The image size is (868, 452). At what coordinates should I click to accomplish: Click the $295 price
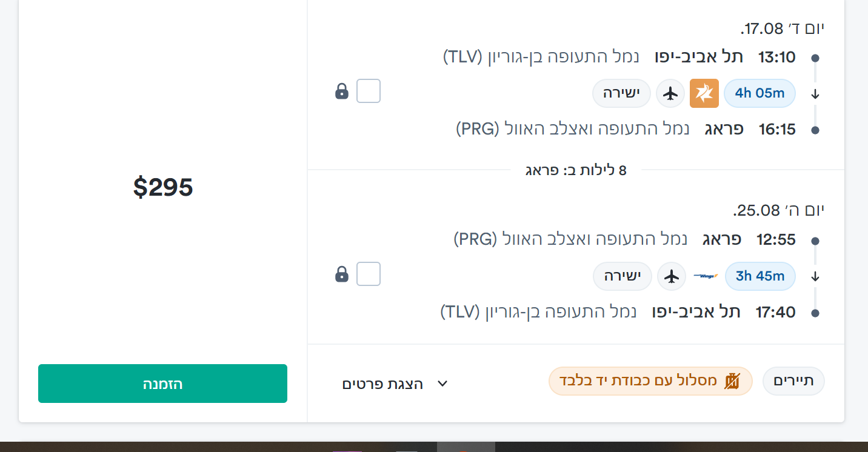(163, 187)
